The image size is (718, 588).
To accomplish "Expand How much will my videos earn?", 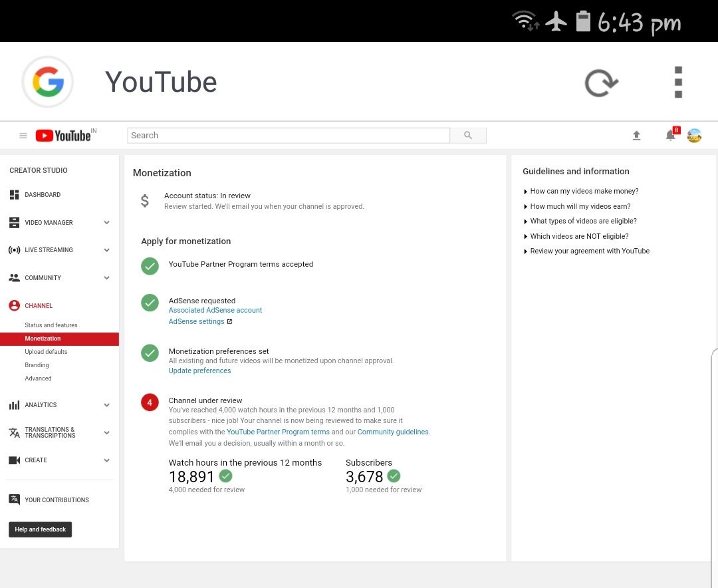I will (577, 206).
